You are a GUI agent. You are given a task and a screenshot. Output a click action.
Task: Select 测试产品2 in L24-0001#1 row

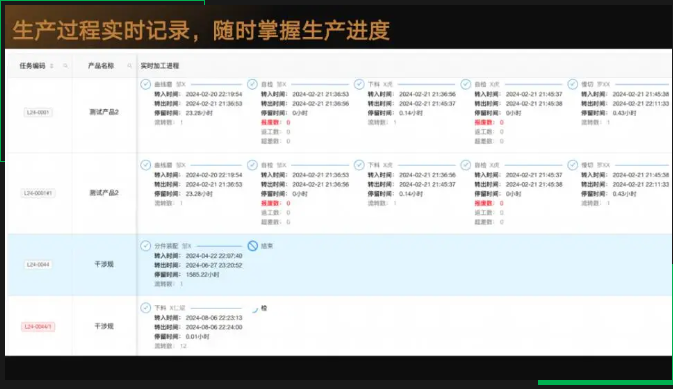(104, 193)
